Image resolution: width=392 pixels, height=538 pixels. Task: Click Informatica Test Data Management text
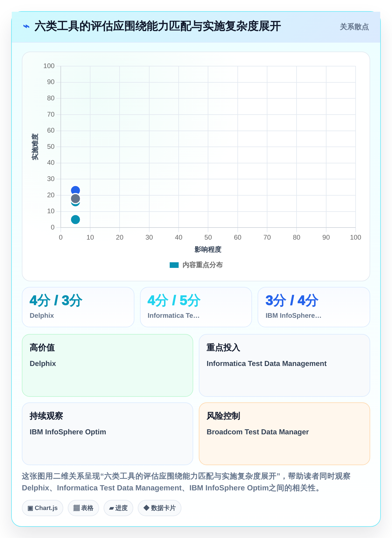click(267, 363)
